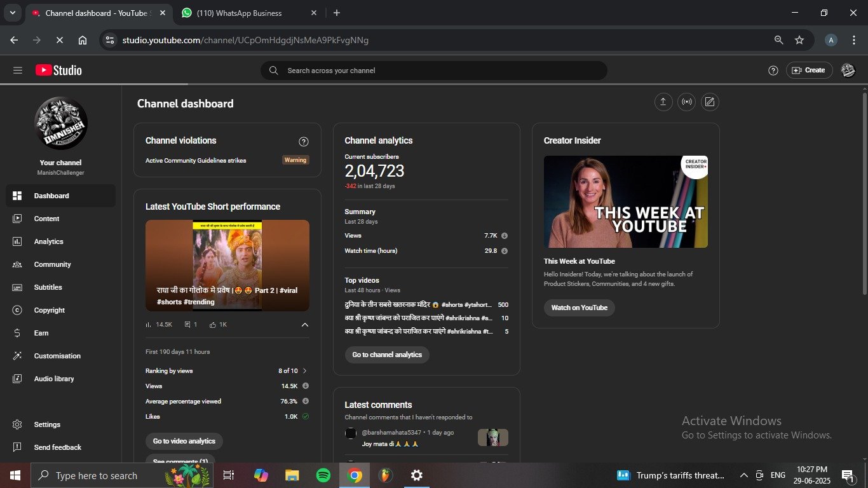Image resolution: width=868 pixels, height=488 pixels.
Task: Click the browser home icon
Action: 83,40
